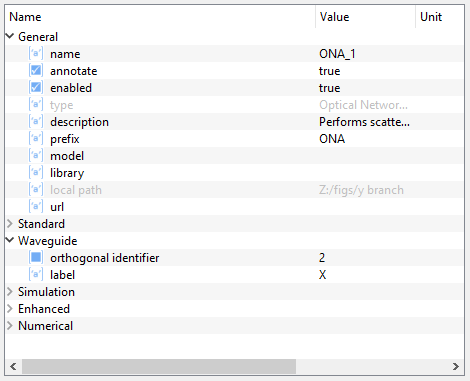470x381 pixels.
Task: Select the model property label
Action: (67, 156)
